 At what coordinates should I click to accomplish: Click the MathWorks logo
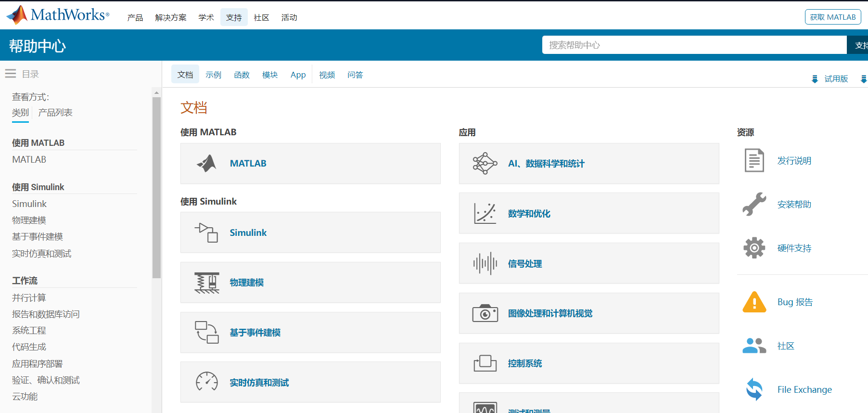pos(58,15)
